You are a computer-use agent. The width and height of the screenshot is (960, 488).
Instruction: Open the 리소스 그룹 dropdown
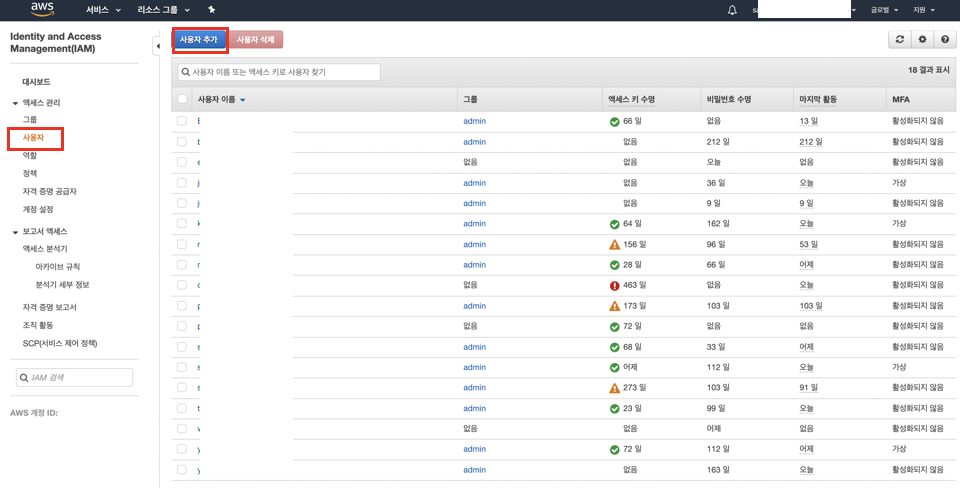(x=163, y=10)
